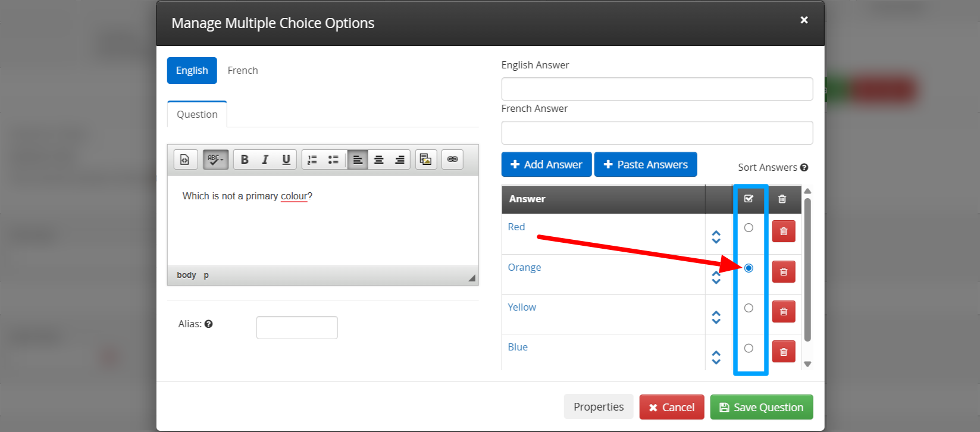Center align the question text
Screen dimensions: 980x432
(378, 159)
